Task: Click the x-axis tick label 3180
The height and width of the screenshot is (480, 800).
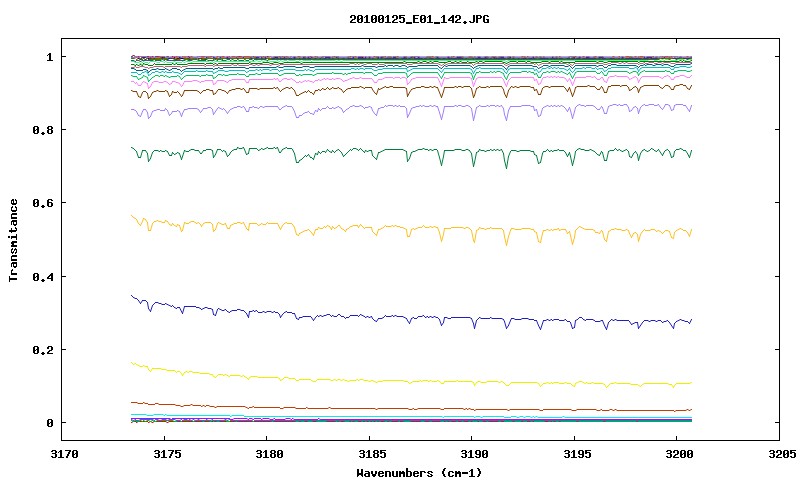Action: pos(269,454)
